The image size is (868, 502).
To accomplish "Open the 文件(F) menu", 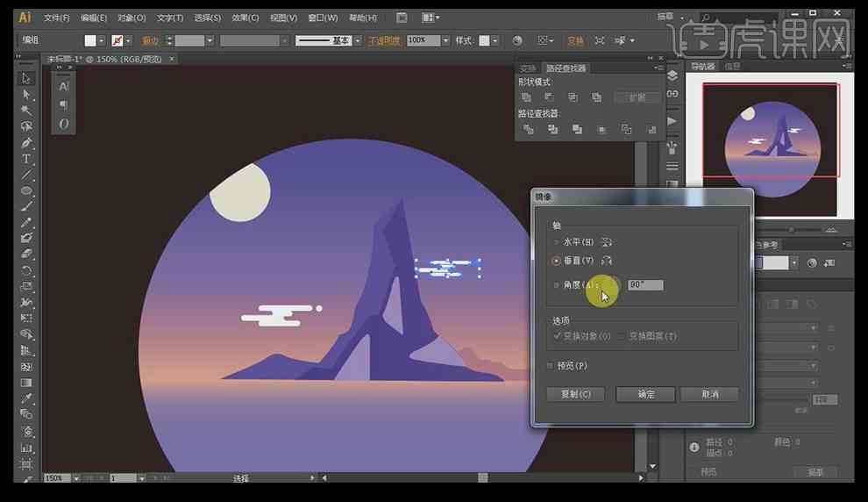I will click(56, 18).
